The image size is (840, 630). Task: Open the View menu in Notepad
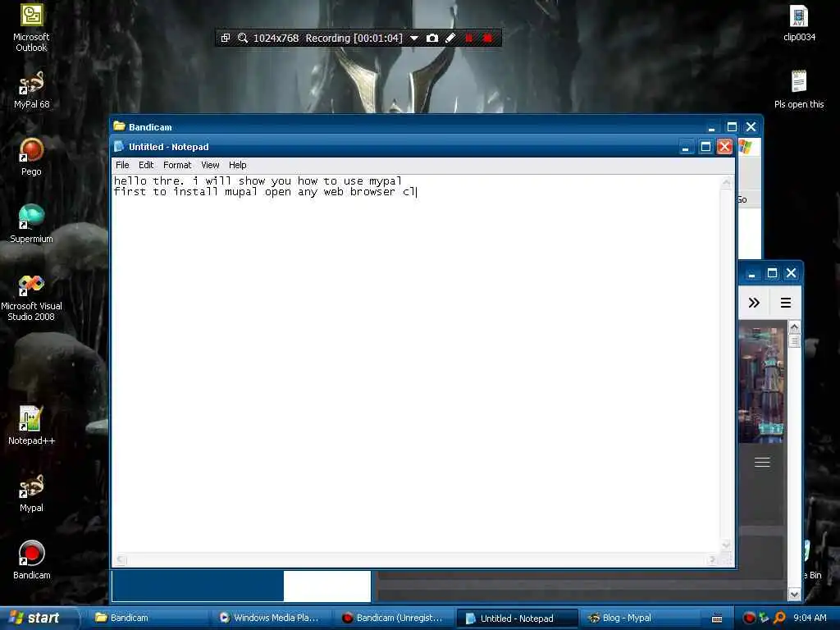click(x=210, y=165)
